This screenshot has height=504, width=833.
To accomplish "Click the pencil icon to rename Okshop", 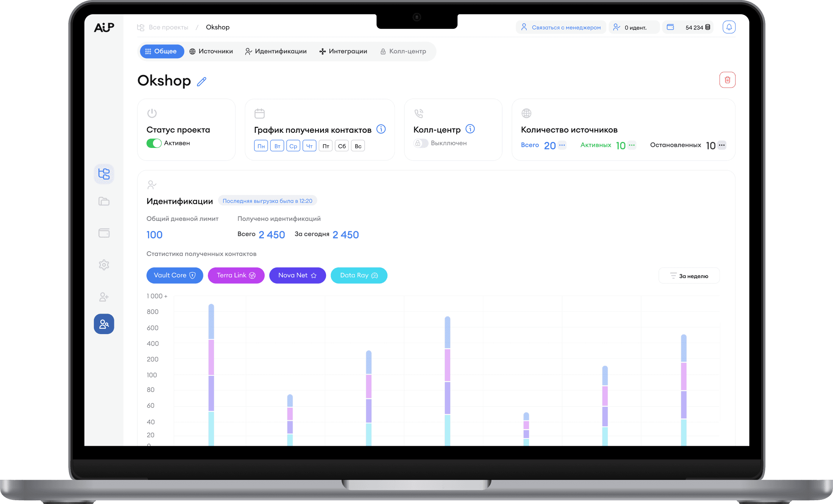I will point(202,81).
